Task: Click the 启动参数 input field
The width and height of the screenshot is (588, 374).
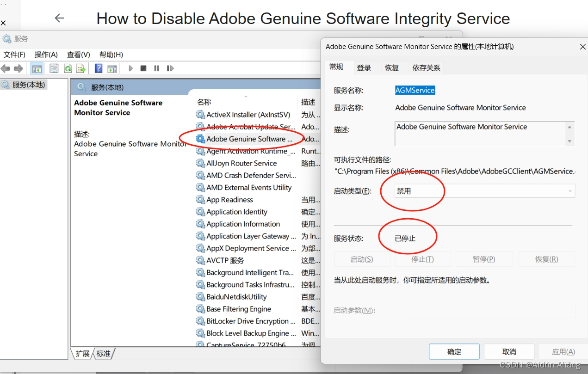Action: (x=491, y=310)
